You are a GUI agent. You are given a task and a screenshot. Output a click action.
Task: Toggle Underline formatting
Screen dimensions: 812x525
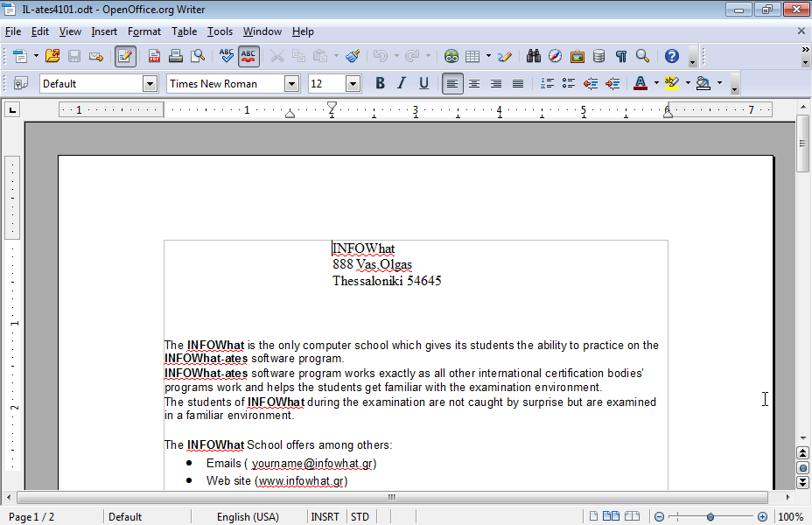click(x=423, y=83)
